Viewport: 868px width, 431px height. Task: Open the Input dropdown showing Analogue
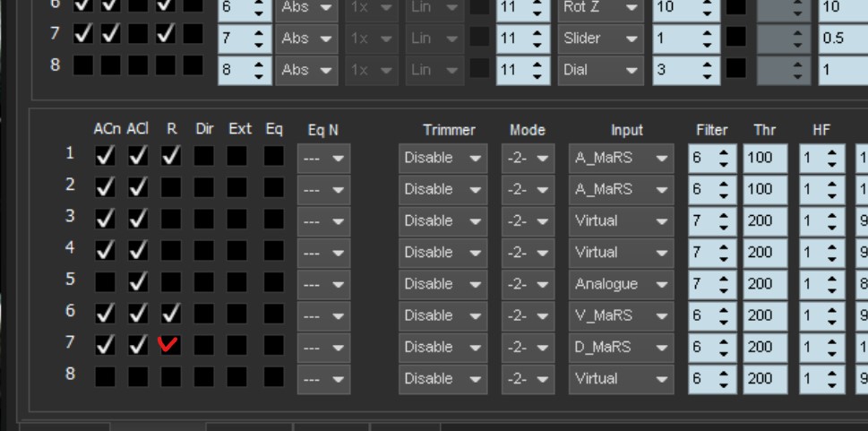tap(621, 284)
